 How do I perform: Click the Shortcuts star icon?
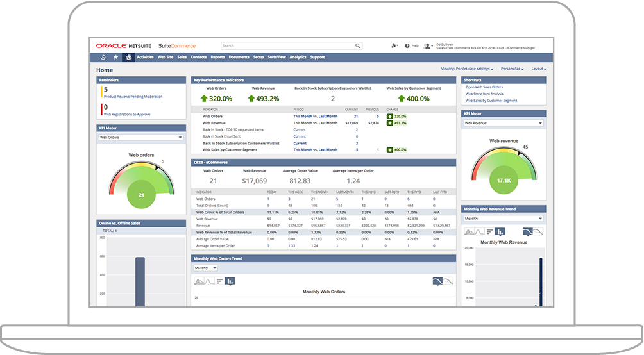[x=115, y=57]
